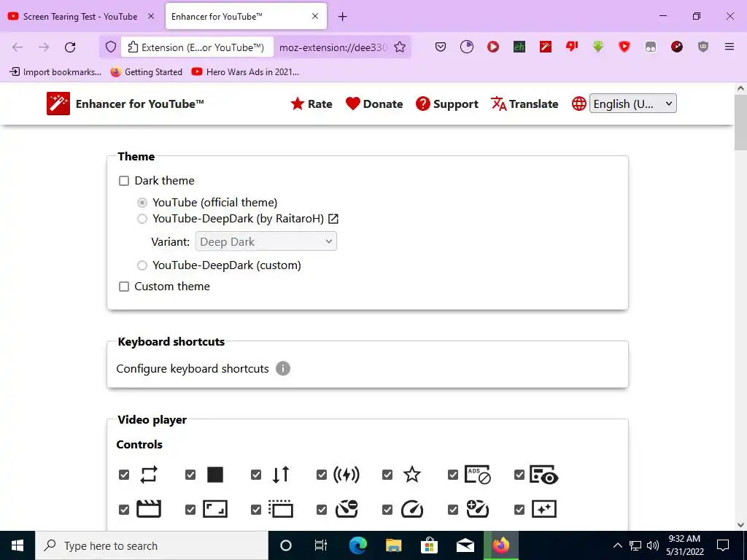
Task: Click the moz-extension address bar
Action: pos(333,47)
